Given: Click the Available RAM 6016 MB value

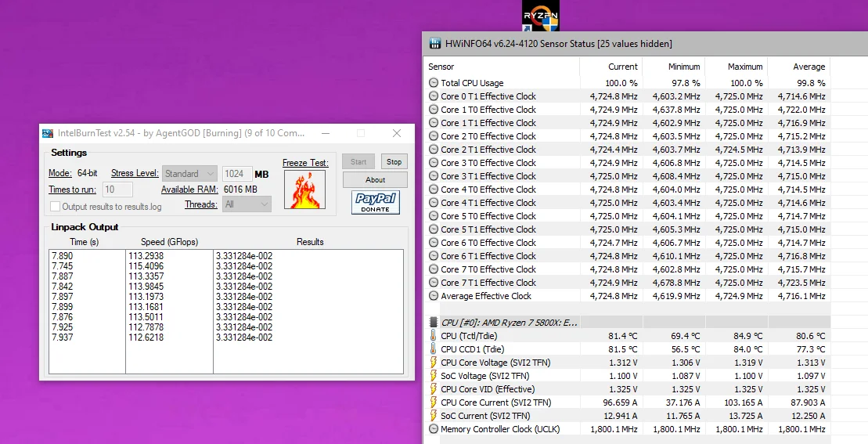Looking at the screenshot, I should tap(240, 190).
